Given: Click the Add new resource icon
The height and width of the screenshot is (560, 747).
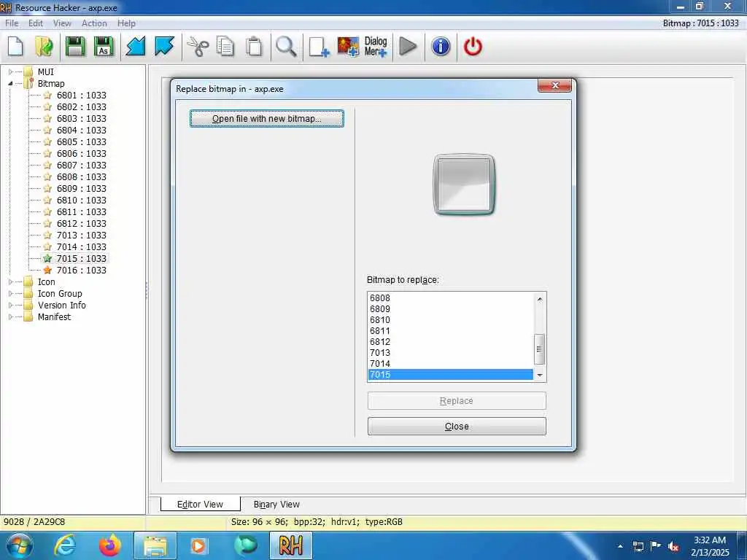Looking at the screenshot, I should (x=319, y=47).
